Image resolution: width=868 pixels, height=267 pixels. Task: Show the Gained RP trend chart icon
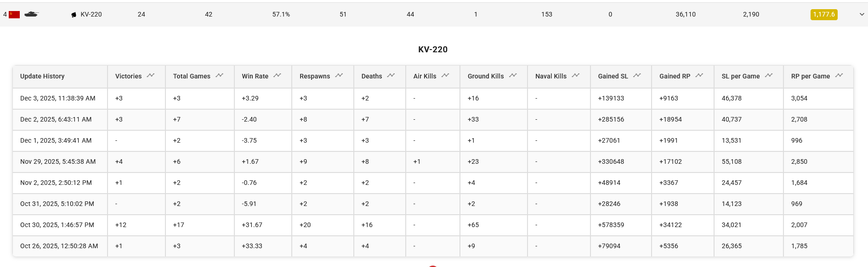point(699,76)
